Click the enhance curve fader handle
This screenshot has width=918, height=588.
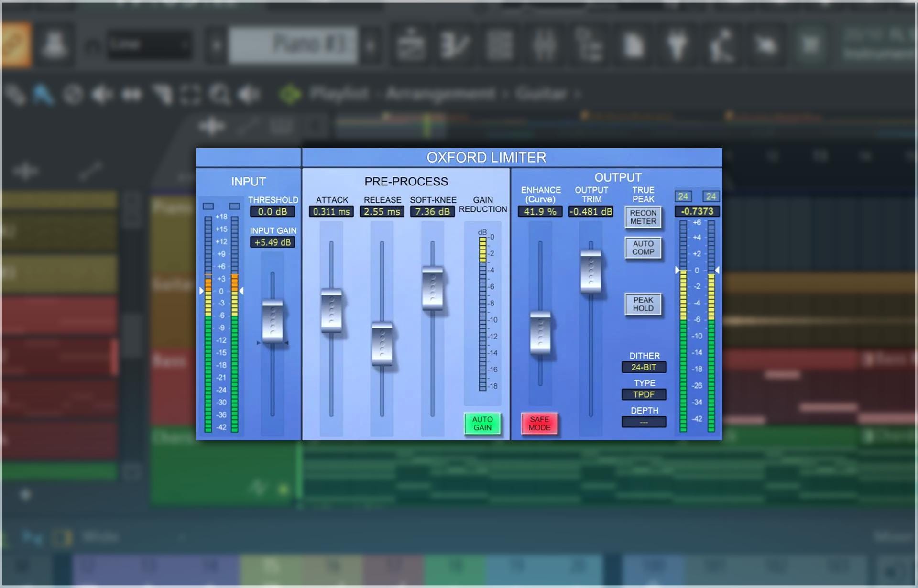(540, 333)
